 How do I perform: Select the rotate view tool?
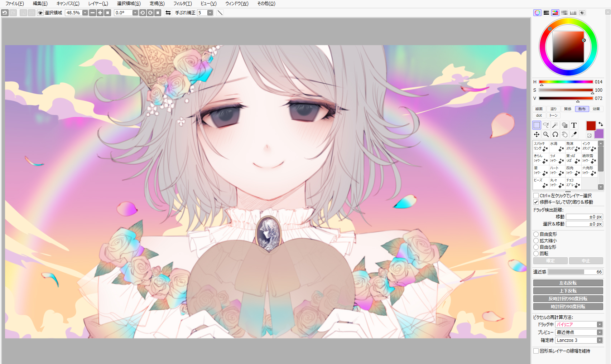[x=555, y=134]
